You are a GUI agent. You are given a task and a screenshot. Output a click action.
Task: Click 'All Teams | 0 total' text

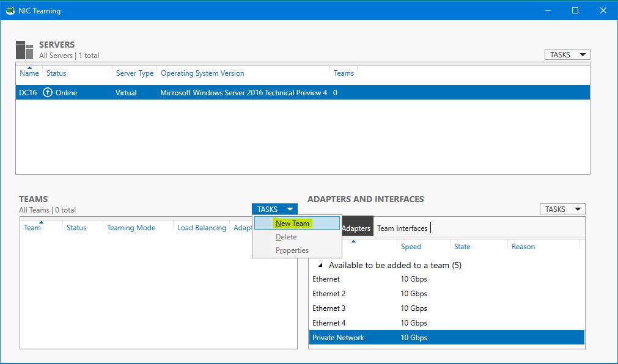(47, 210)
